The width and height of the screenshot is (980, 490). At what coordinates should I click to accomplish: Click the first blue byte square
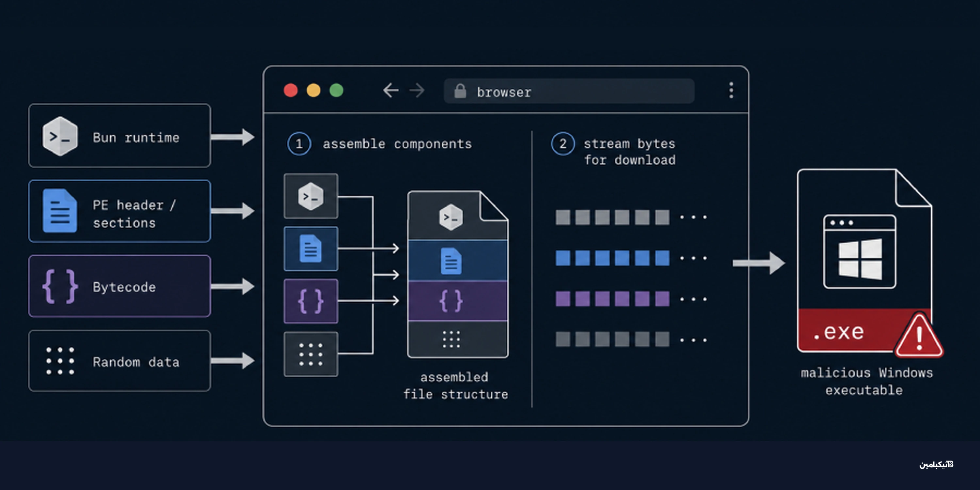[x=563, y=258]
